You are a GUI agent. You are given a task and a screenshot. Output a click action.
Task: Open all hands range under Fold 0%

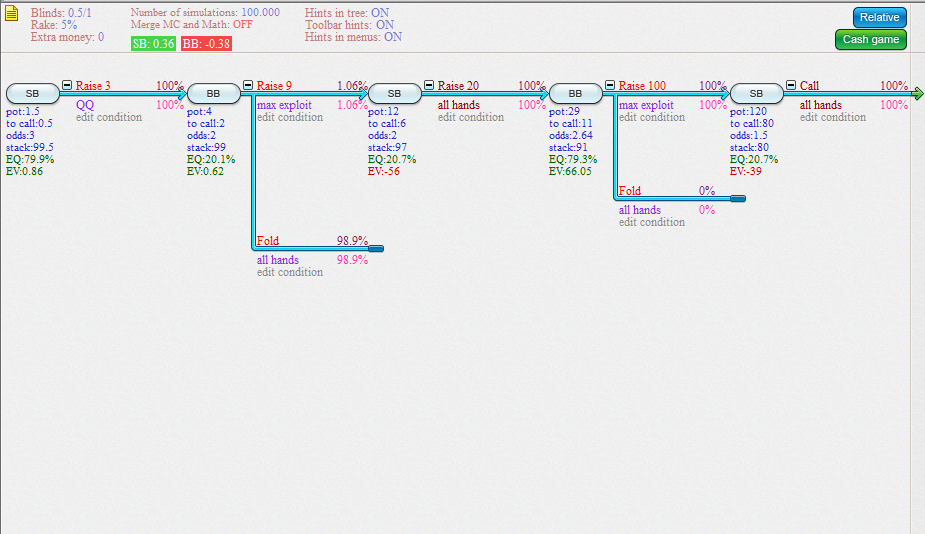coord(640,210)
